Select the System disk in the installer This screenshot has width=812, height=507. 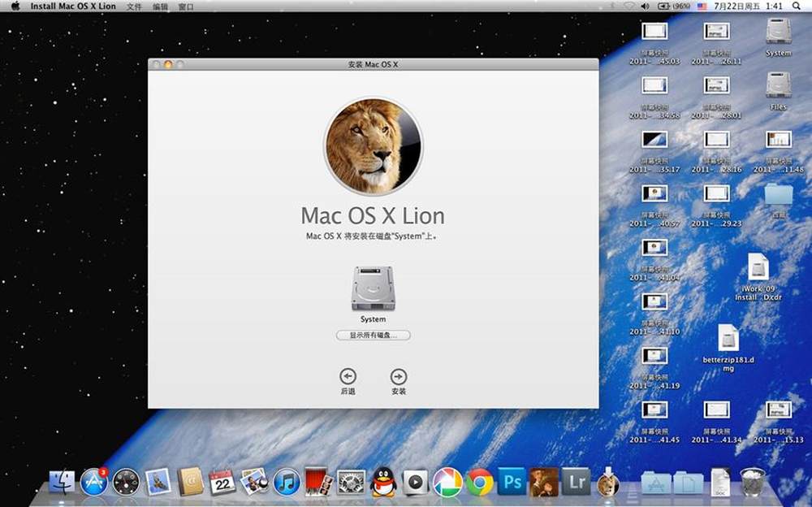[x=373, y=288]
